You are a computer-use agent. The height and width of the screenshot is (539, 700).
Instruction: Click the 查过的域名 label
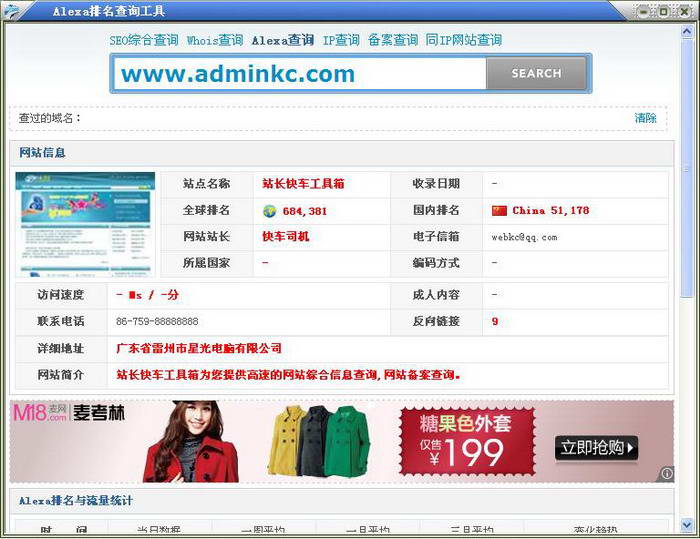pos(50,118)
